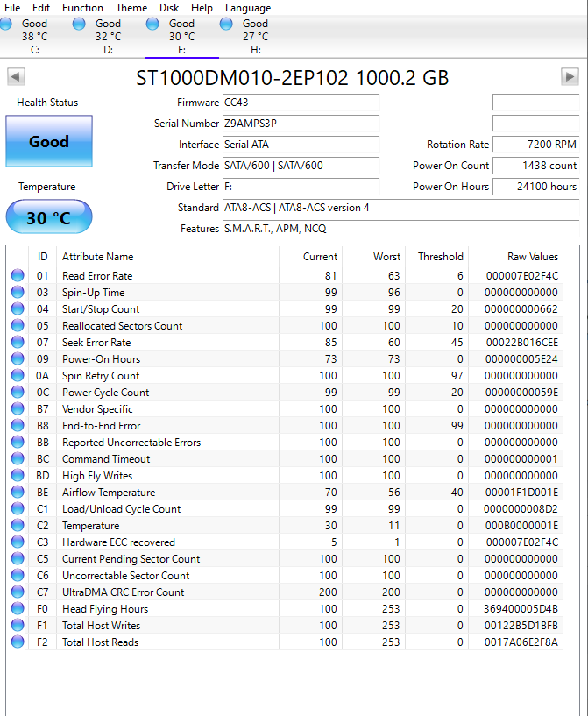The height and width of the screenshot is (716, 588).
Task: Click status orb for Total Host Writes row
Action: tap(18, 626)
